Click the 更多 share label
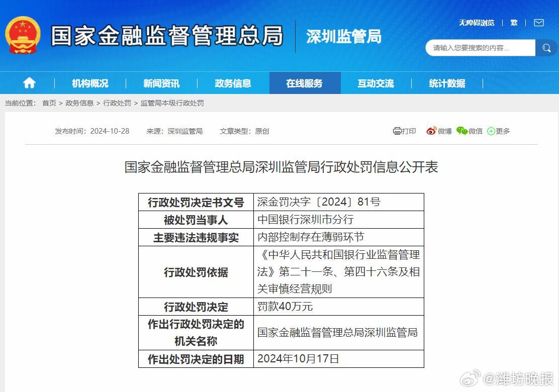This screenshot has width=559, height=392. [x=503, y=131]
